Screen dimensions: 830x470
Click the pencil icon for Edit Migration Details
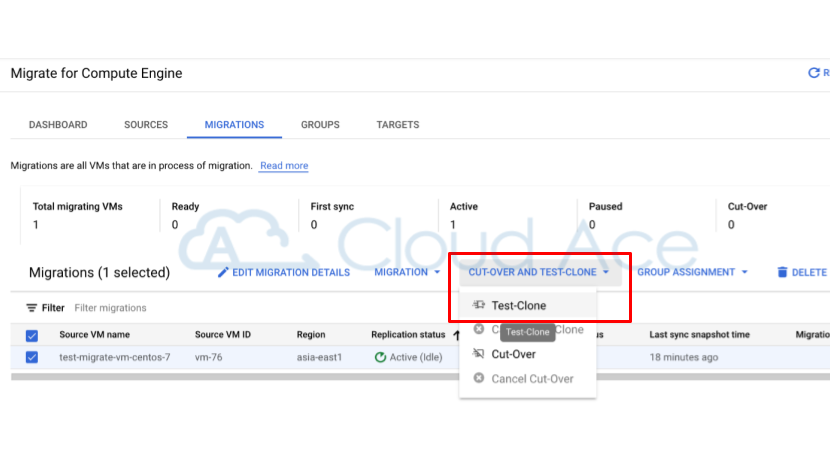click(x=223, y=272)
